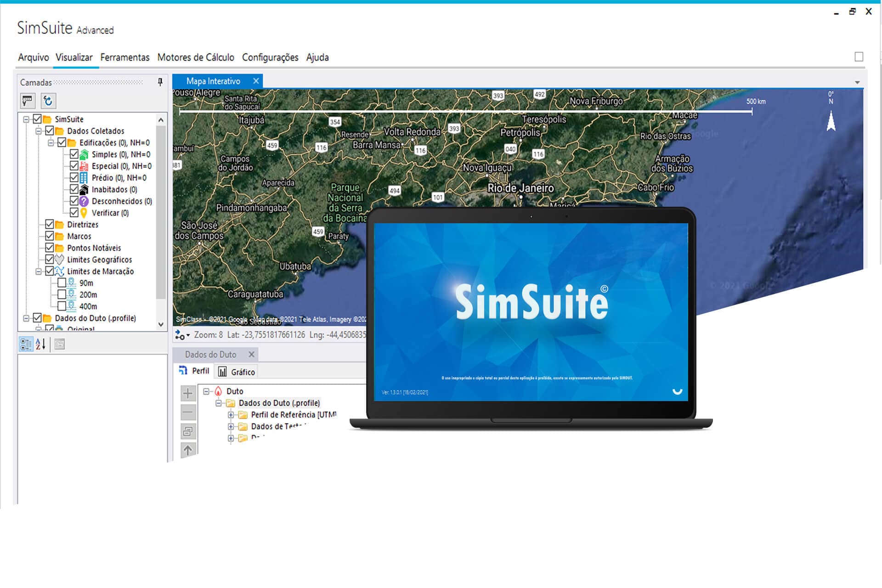Switch to the Mapa Interativo tab

click(213, 81)
